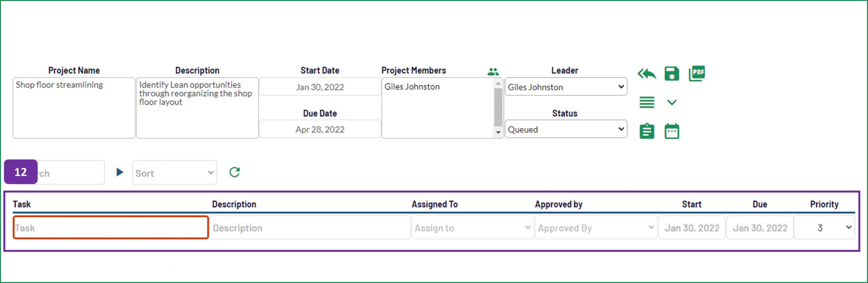This screenshot has width=868, height=283.
Task: Save project with floppy disk icon
Action: click(x=672, y=74)
